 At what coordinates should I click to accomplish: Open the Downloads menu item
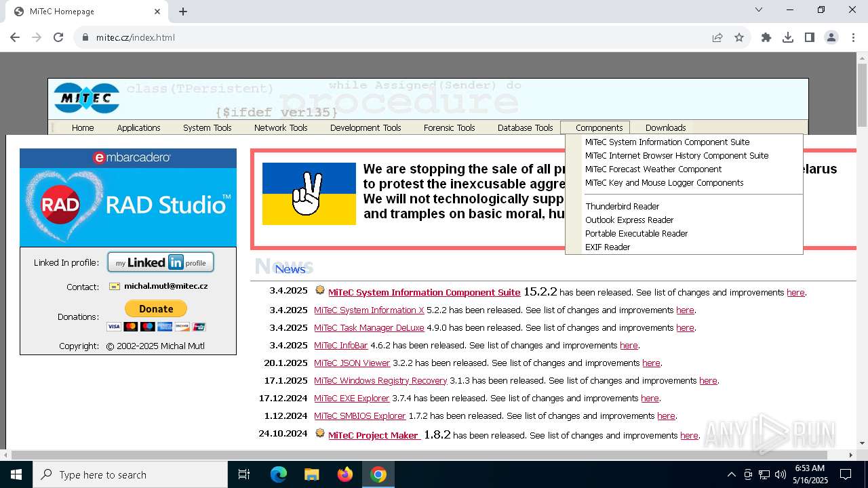(x=665, y=127)
